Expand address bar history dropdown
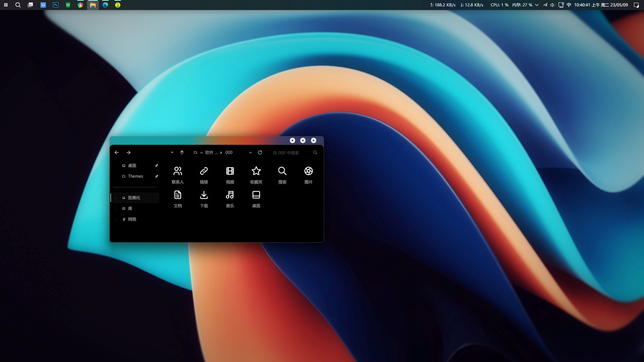Screen dimensions: 644x362 (251, 153)
